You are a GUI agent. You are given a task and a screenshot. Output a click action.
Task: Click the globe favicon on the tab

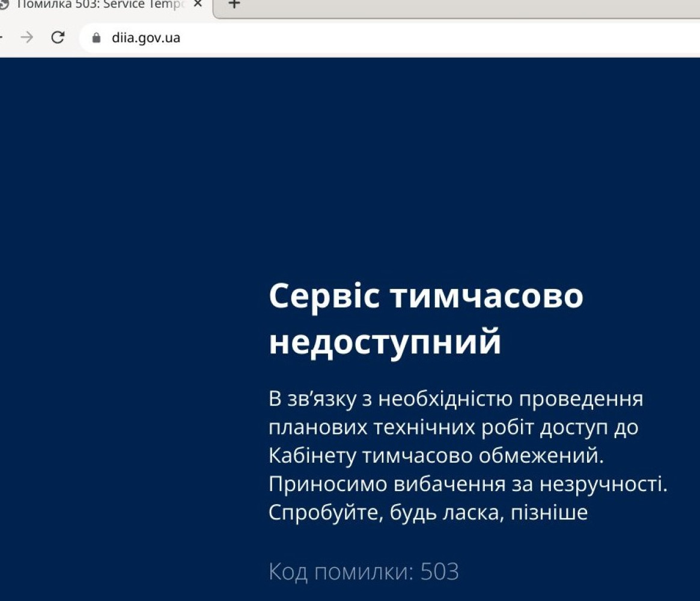pos(4,4)
